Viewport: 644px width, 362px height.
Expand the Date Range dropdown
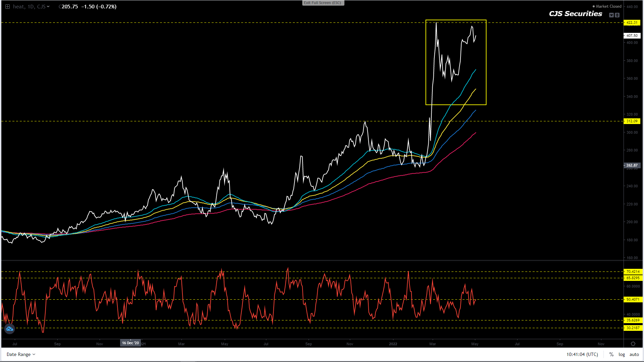pos(21,354)
